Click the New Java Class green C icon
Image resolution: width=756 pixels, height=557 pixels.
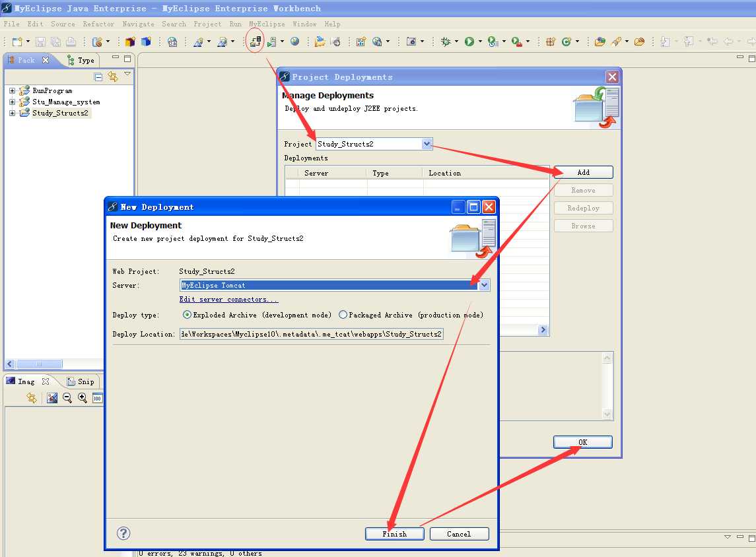[x=567, y=42]
